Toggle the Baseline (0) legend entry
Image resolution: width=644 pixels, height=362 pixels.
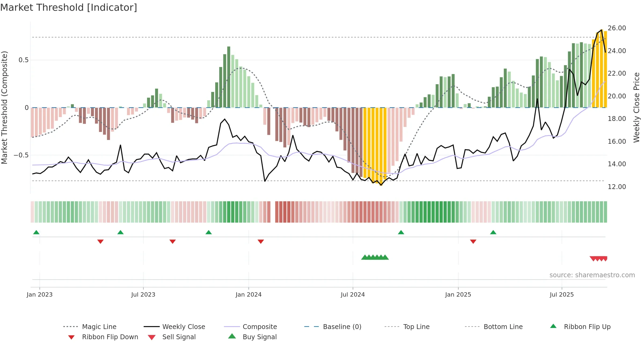click(x=333, y=327)
